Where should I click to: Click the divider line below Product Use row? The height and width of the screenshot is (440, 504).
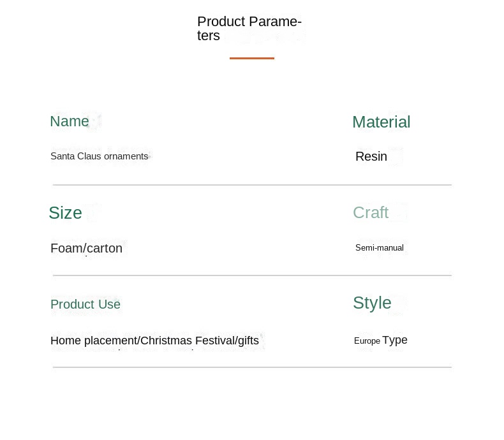[253, 367]
